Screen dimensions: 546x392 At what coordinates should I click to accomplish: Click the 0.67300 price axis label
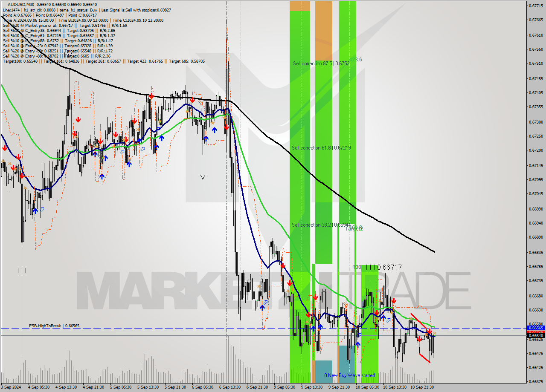pos(536,122)
